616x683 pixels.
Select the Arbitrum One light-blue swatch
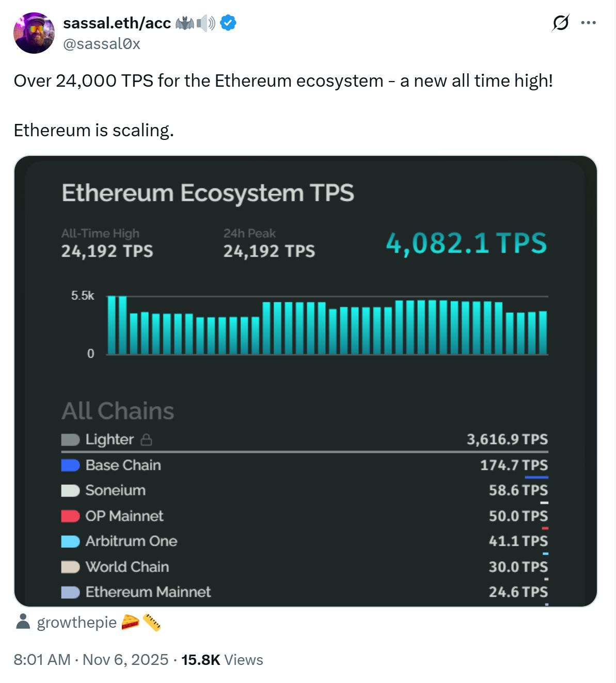[x=70, y=542]
